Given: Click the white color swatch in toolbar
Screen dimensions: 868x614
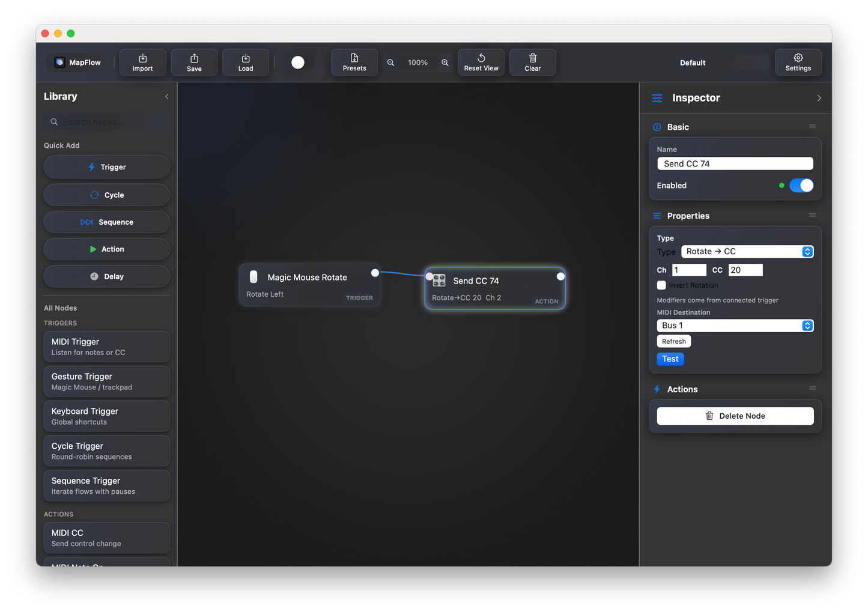Looking at the screenshot, I should point(299,62).
